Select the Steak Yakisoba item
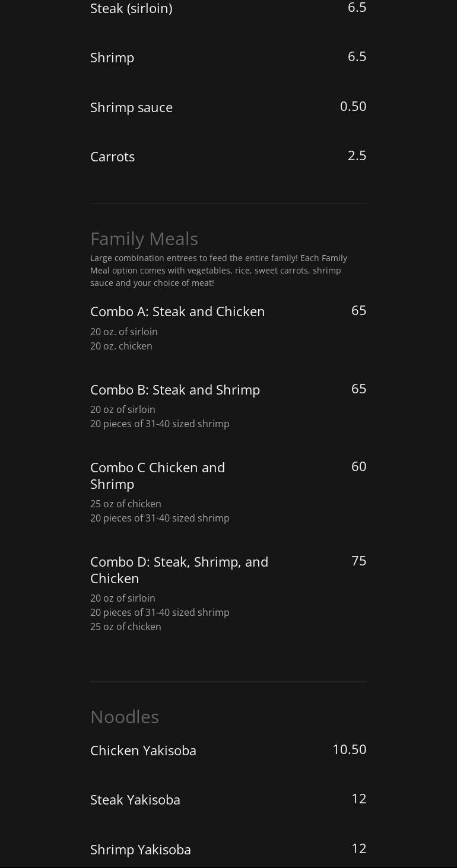The image size is (457, 868). [135, 800]
